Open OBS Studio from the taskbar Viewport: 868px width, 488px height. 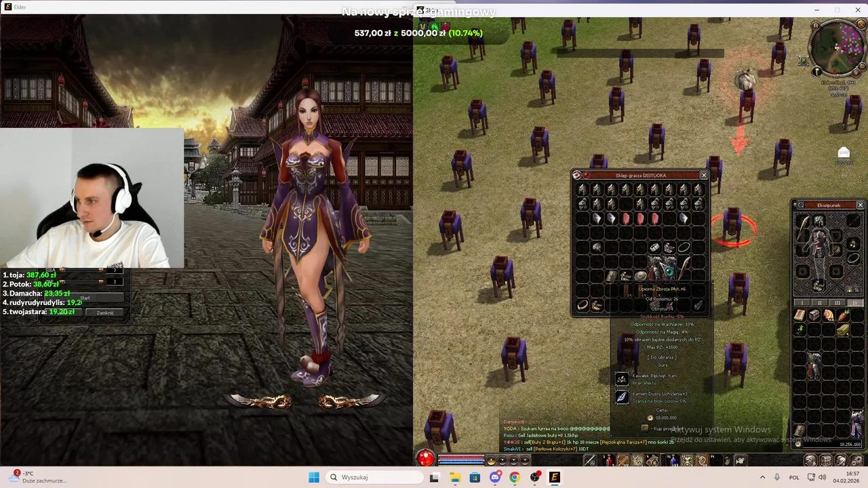pos(535,477)
